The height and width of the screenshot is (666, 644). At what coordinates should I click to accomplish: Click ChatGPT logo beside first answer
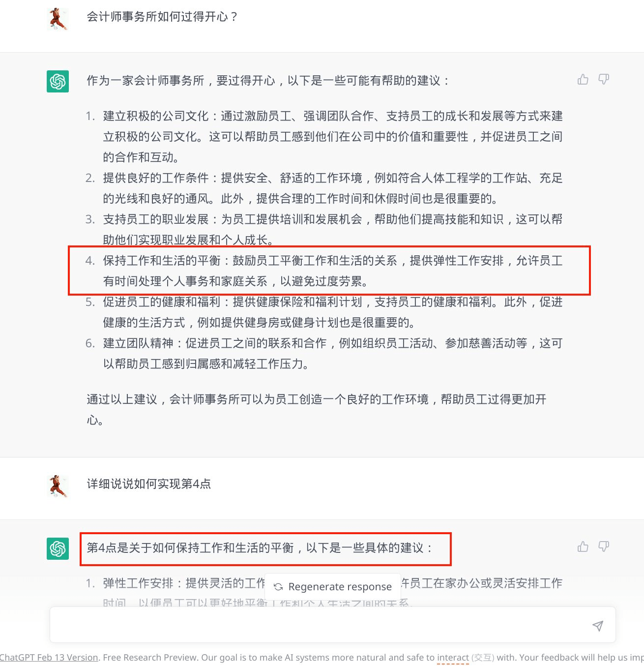(x=58, y=81)
